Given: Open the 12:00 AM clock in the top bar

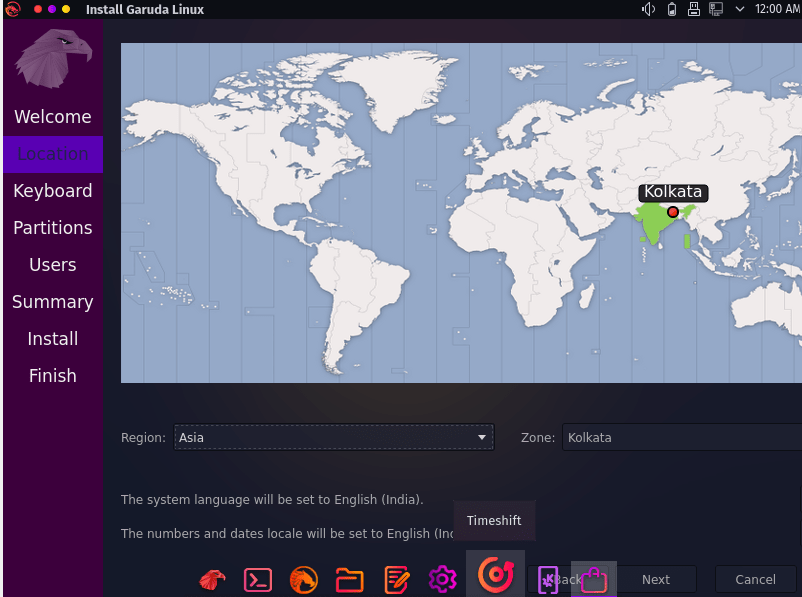Looking at the screenshot, I should (x=777, y=9).
